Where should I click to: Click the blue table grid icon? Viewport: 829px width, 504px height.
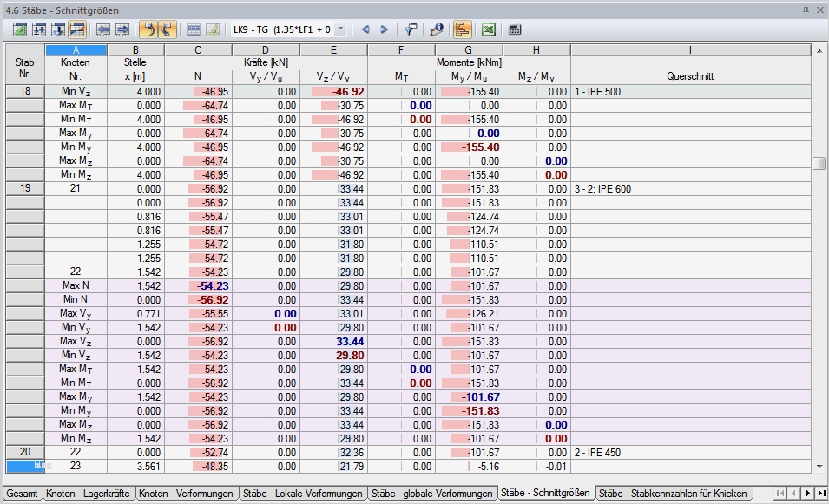pos(194,29)
